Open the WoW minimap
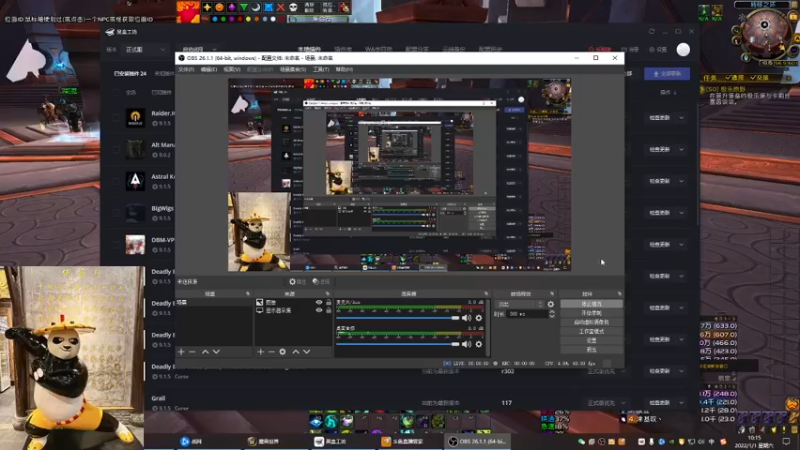 764,33
